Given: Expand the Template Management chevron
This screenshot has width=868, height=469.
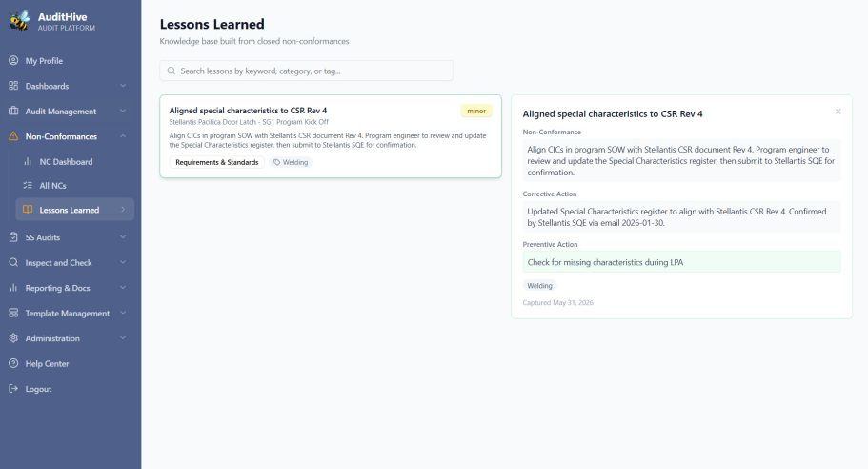Looking at the screenshot, I should point(123,313).
